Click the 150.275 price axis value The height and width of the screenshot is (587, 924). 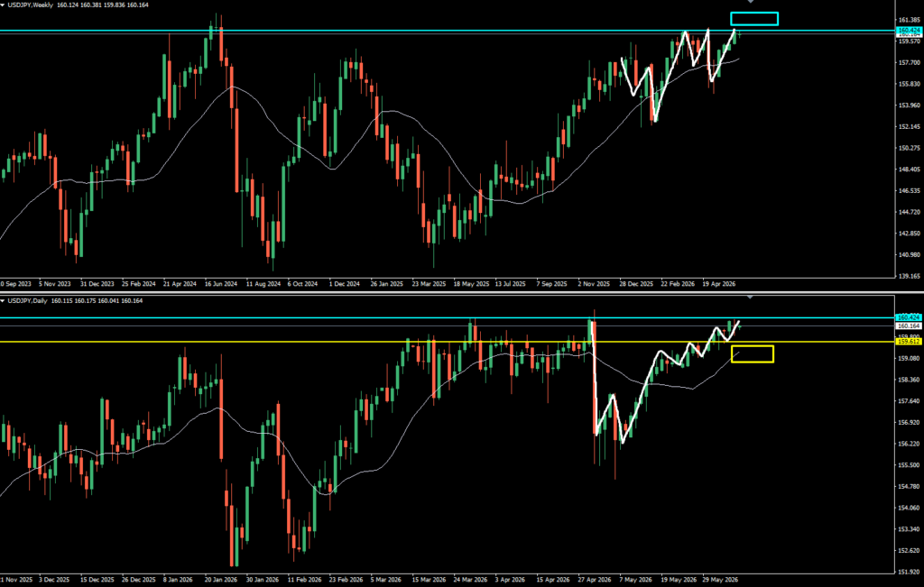tap(910, 148)
